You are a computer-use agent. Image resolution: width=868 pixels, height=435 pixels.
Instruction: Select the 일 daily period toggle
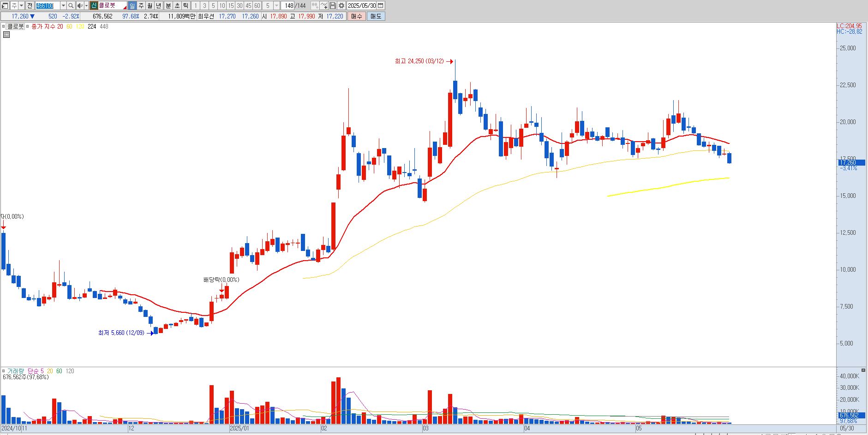click(x=132, y=6)
